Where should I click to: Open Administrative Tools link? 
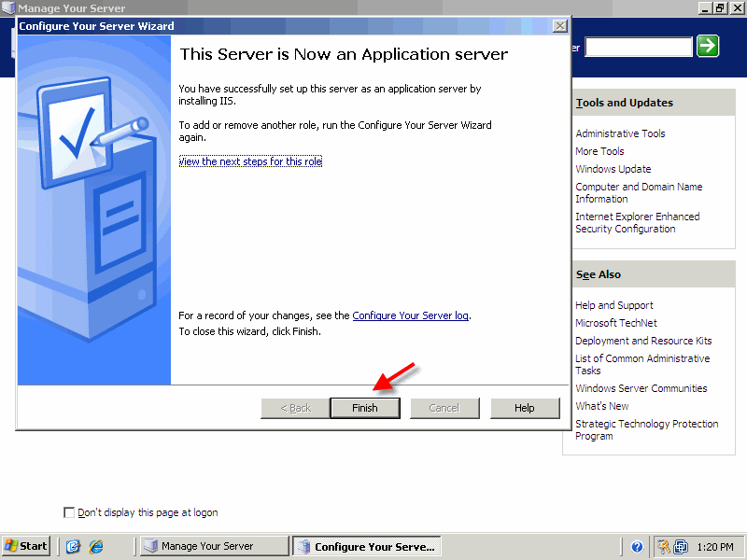[x=620, y=133]
